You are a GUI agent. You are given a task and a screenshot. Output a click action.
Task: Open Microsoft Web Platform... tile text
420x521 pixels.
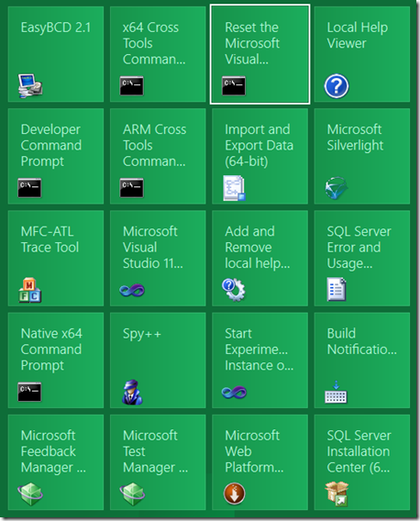point(254,451)
